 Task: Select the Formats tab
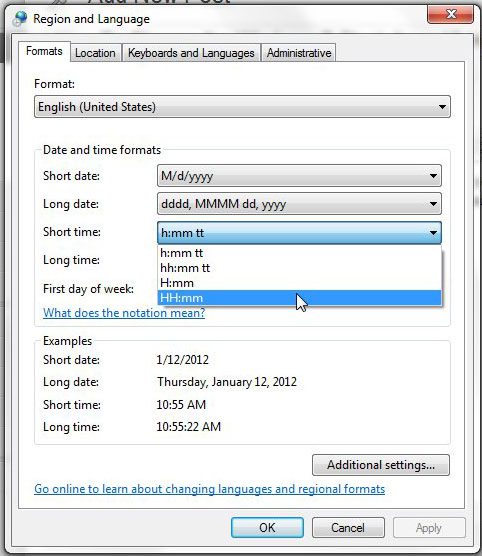(x=44, y=51)
